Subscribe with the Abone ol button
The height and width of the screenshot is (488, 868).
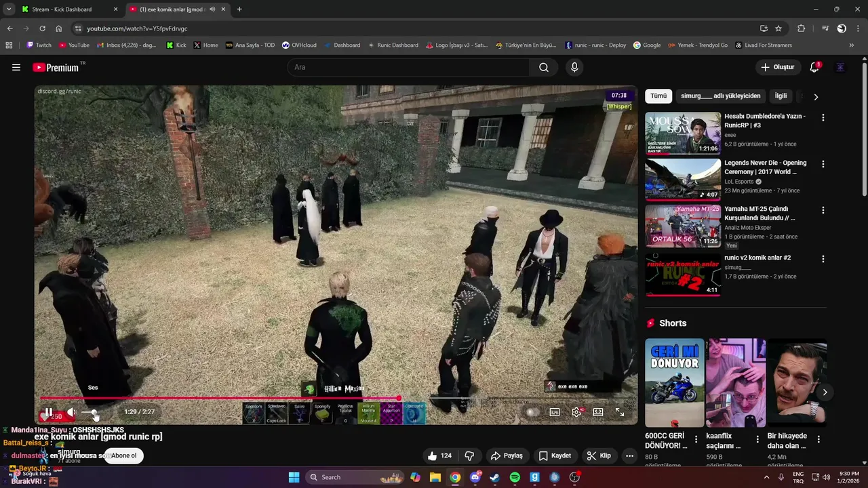click(124, 455)
